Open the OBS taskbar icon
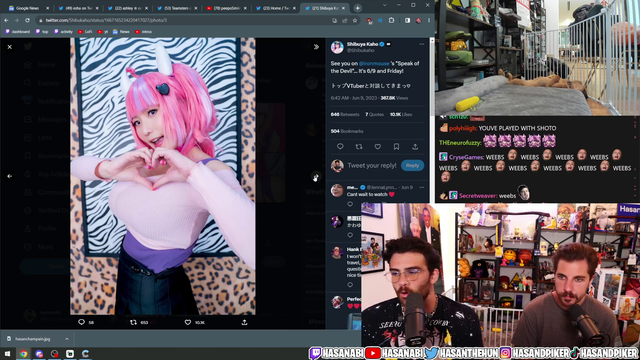 [x=54, y=353]
